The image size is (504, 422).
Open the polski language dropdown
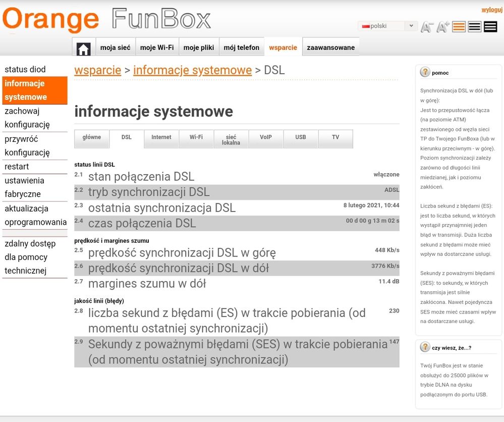(x=387, y=26)
